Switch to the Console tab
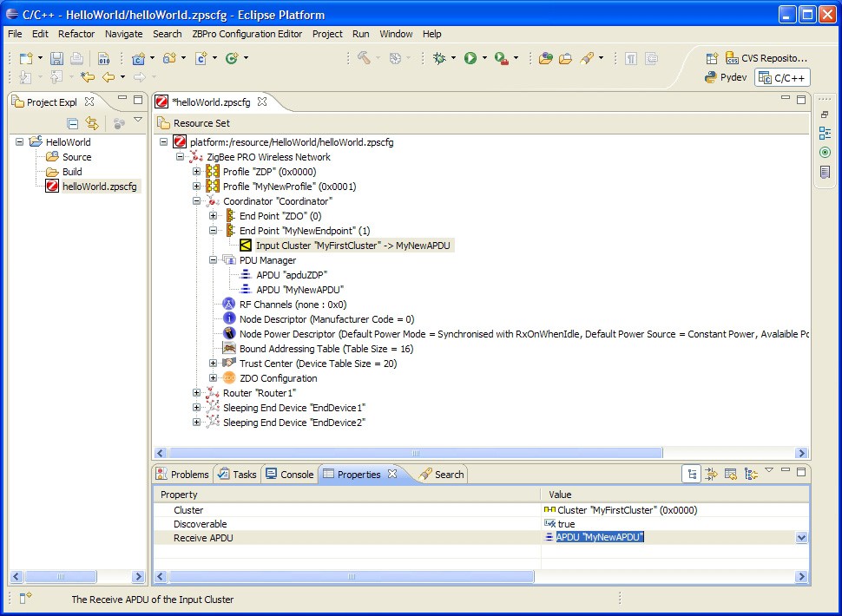Screen dimensions: 842x616 (x=289, y=475)
